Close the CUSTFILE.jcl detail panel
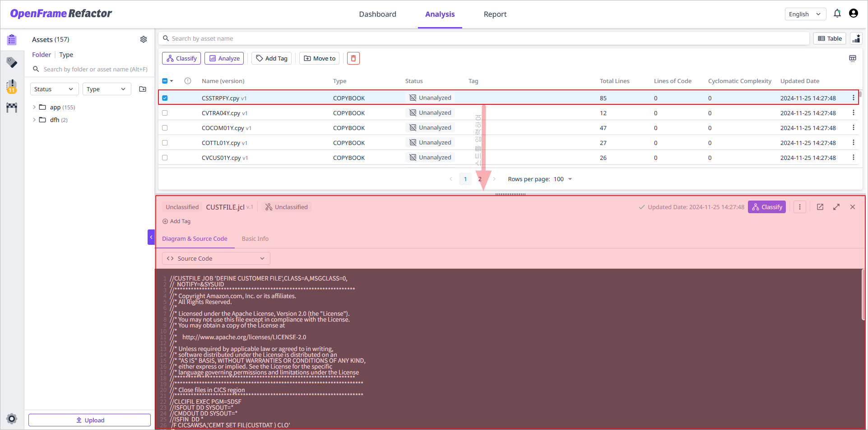Image resolution: width=868 pixels, height=430 pixels. pos(853,207)
